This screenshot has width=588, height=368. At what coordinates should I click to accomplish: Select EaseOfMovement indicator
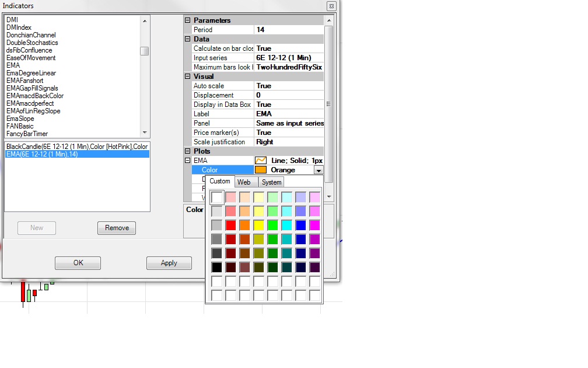pos(31,58)
